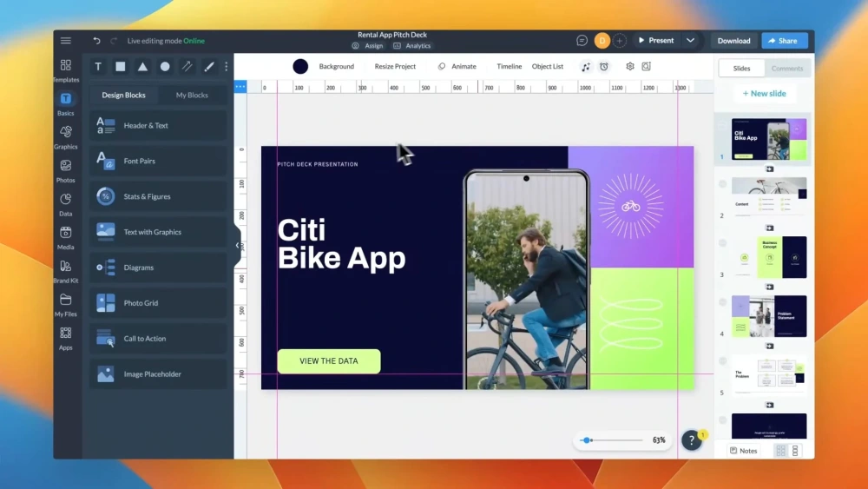Open Font Pairs design block
Image resolution: width=868 pixels, height=489 pixels.
[158, 162]
